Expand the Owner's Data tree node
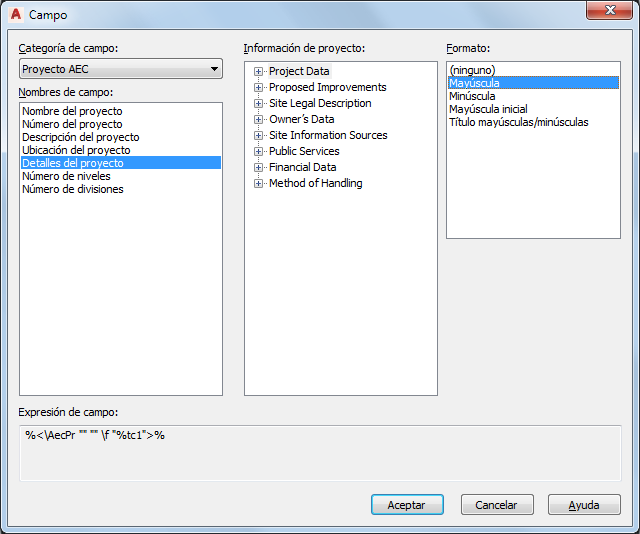 pos(258,120)
